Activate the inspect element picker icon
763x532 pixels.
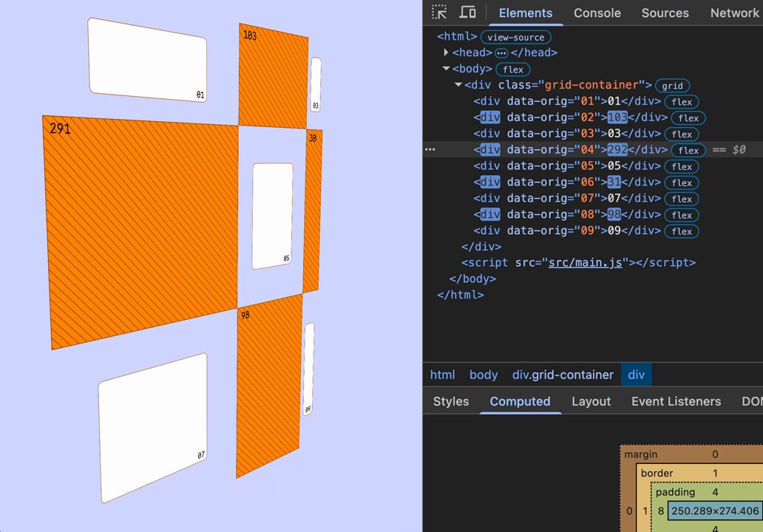(439, 12)
